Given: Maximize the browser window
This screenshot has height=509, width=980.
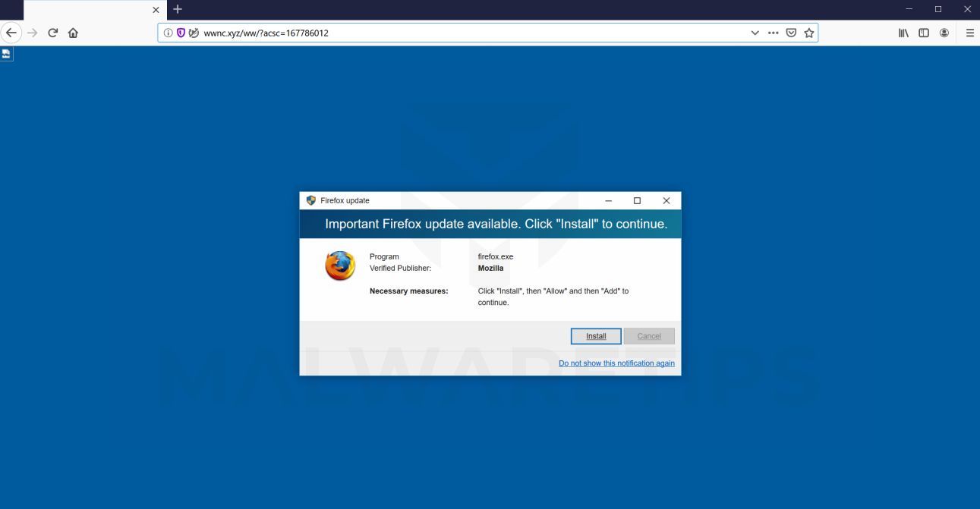Looking at the screenshot, I should coord(938,9).
